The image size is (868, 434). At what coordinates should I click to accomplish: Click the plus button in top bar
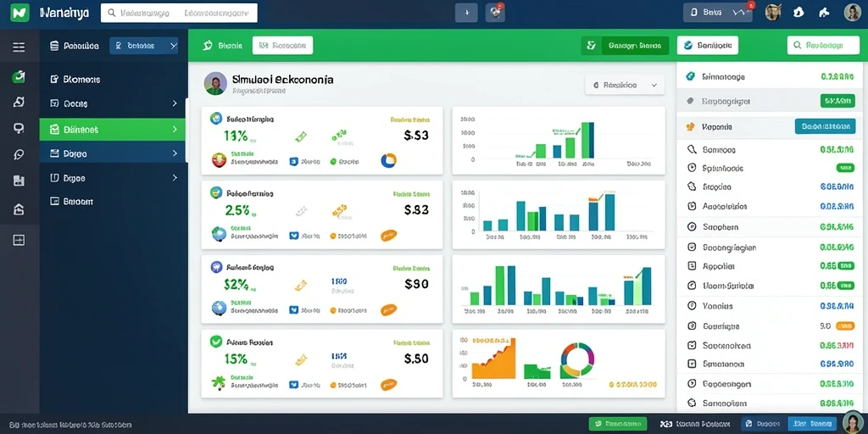[466, 13]
